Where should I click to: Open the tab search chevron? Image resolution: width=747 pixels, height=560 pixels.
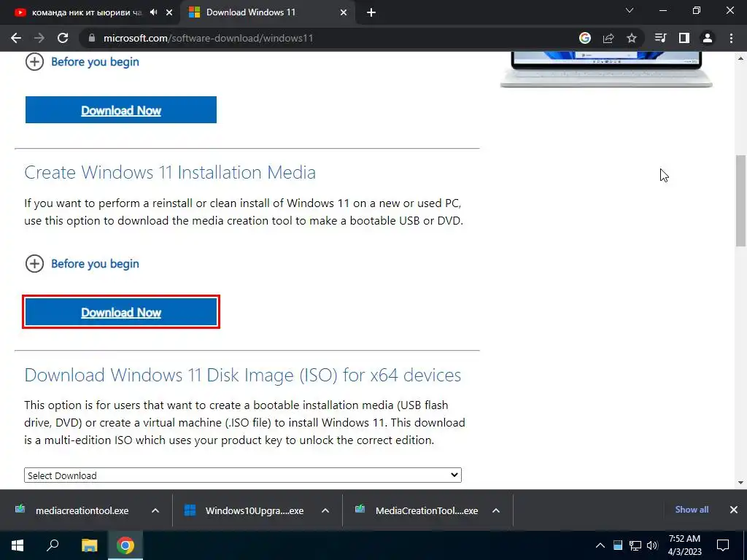click(x=630, y=10)
